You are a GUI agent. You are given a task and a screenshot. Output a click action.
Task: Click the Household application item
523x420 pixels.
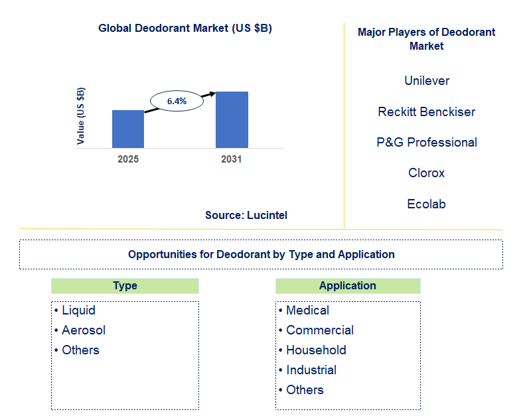pyautogui.click(x=313, y=350)
